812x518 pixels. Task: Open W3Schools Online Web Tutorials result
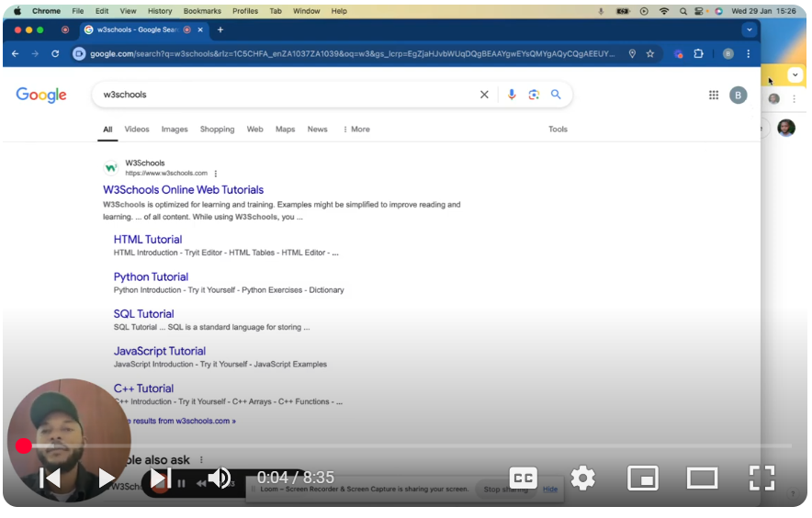pos(184,190)
